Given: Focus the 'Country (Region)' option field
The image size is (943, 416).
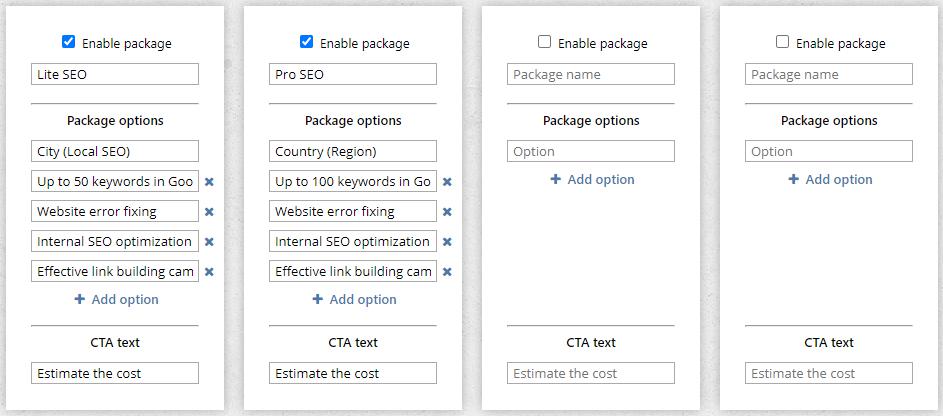Looking at the screenshot, I should point(352,151).
